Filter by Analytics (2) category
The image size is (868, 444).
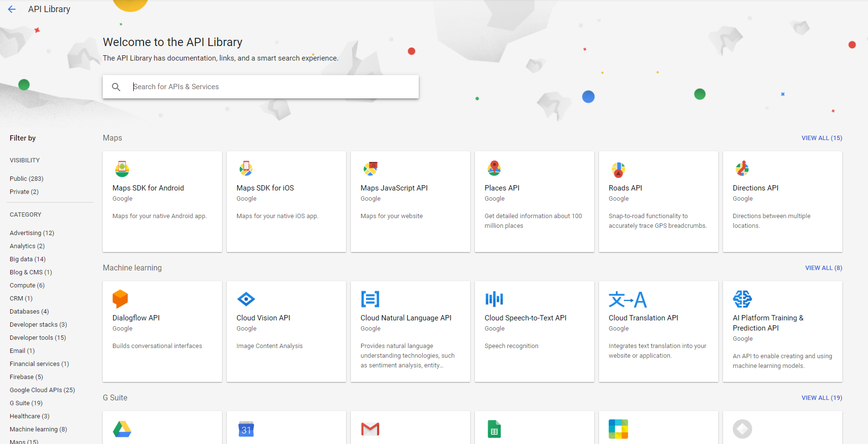pos(27,246)
